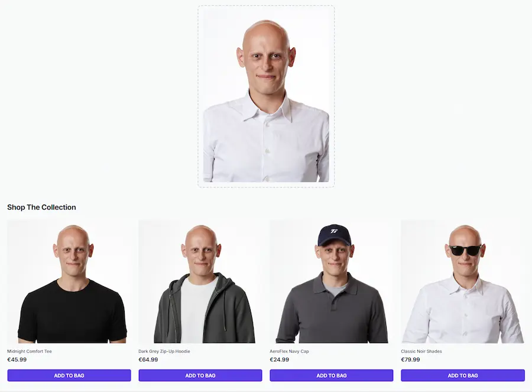Click the €45.99 price label
This screenshot has width=532, height=392.
17,359
